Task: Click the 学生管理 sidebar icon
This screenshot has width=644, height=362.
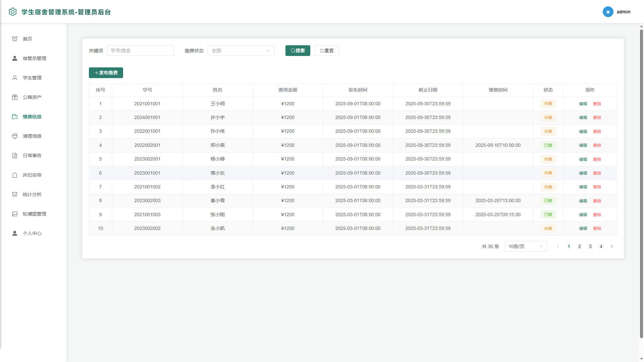Action: pyautogui.click(x=15, y=78)
